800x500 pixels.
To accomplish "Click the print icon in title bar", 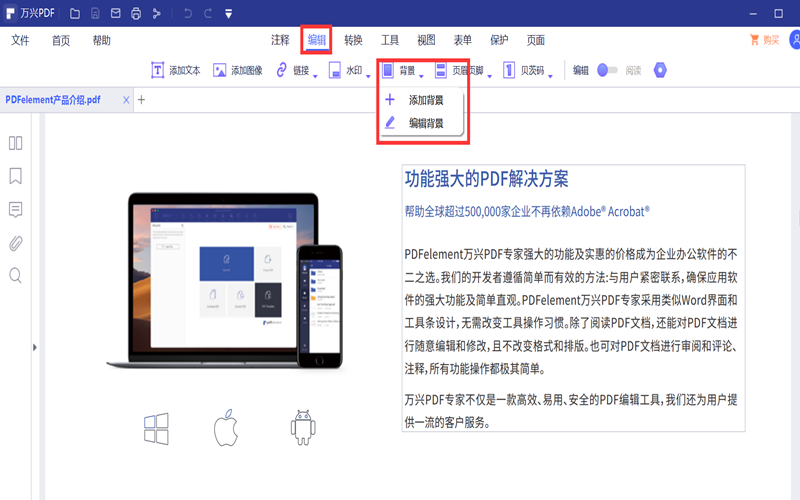I will [135, 14].
